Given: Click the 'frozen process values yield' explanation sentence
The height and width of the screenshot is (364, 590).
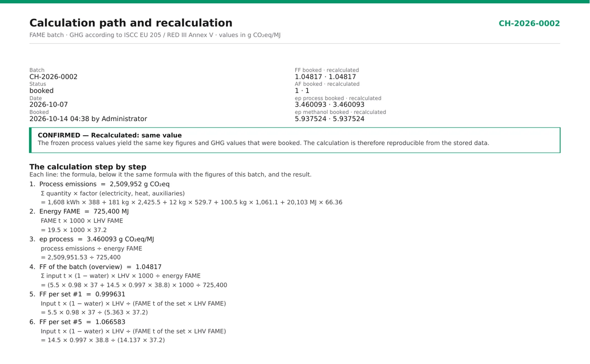Looking at the screenshot, I should [x=263, y=143].
